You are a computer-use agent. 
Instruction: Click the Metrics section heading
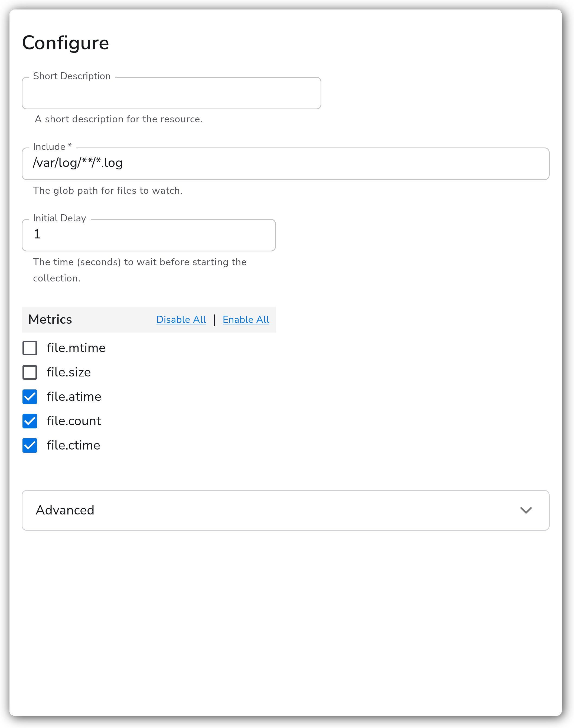pyautogui.click(x=50, y=319)
